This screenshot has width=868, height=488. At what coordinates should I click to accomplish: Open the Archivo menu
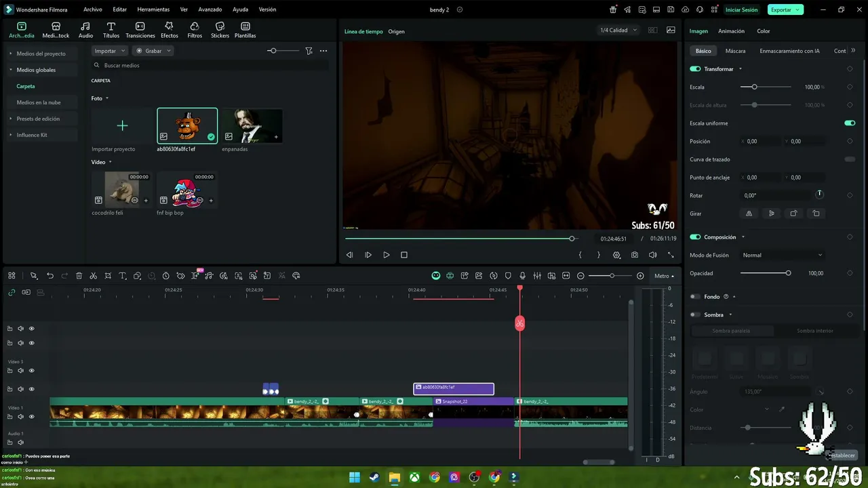[x=93, y=9]
